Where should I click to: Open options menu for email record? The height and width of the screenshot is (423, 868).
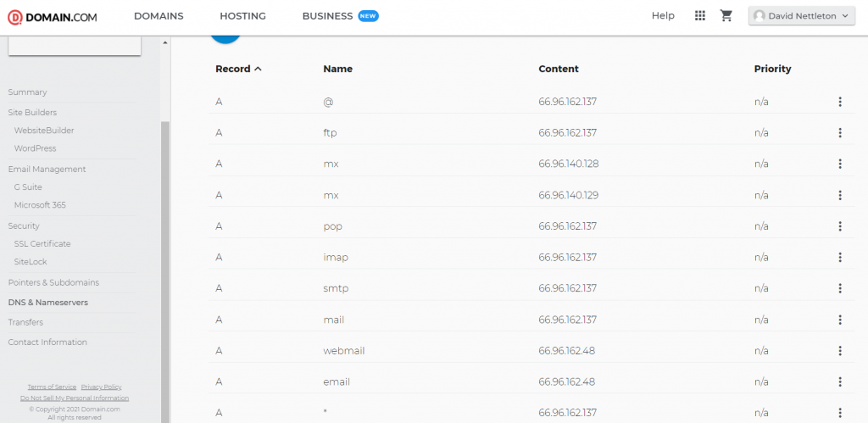(x=840, y=382)
